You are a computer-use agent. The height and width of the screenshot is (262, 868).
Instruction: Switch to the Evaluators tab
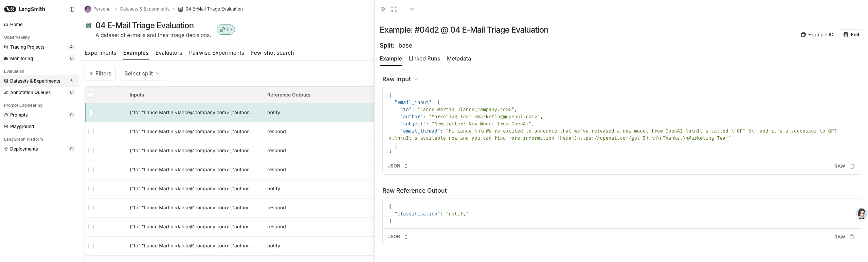pos(169,53)
